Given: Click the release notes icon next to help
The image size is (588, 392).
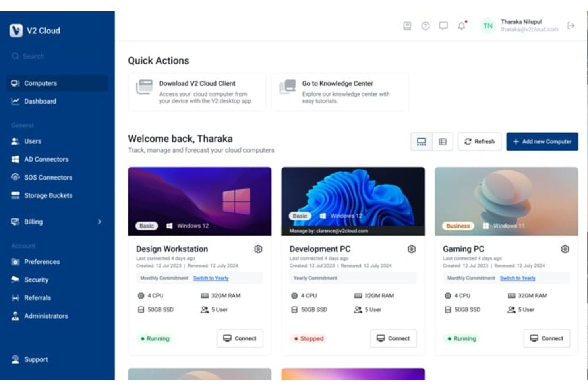Looking at the screenshot, I should (407, 26).
